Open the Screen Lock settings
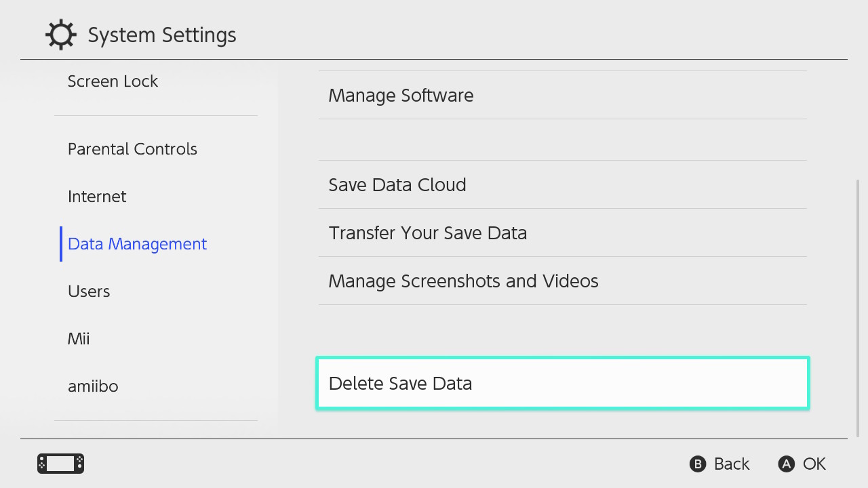The width and height of the screenshot is (868, 488). (113, 81)
